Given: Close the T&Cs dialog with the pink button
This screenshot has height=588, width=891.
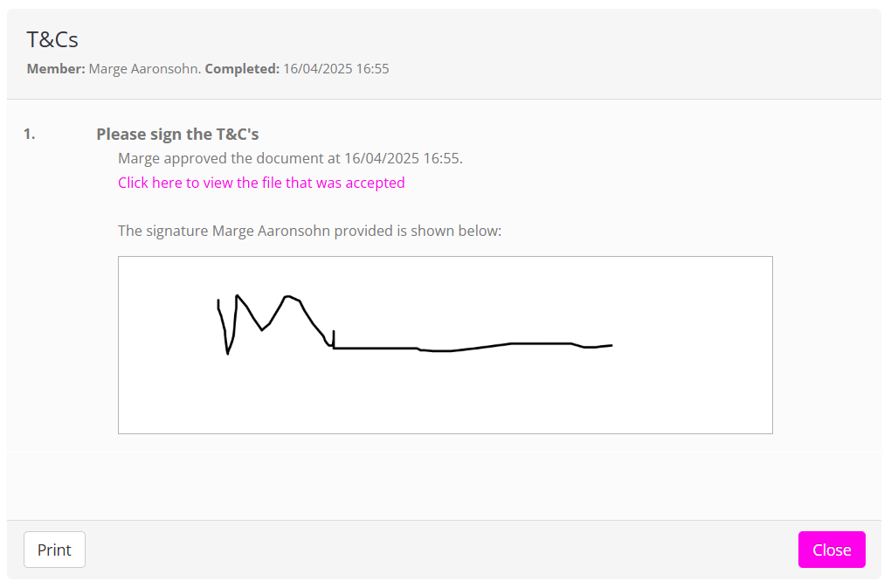Looking at the screenshot, I should 831,550.
